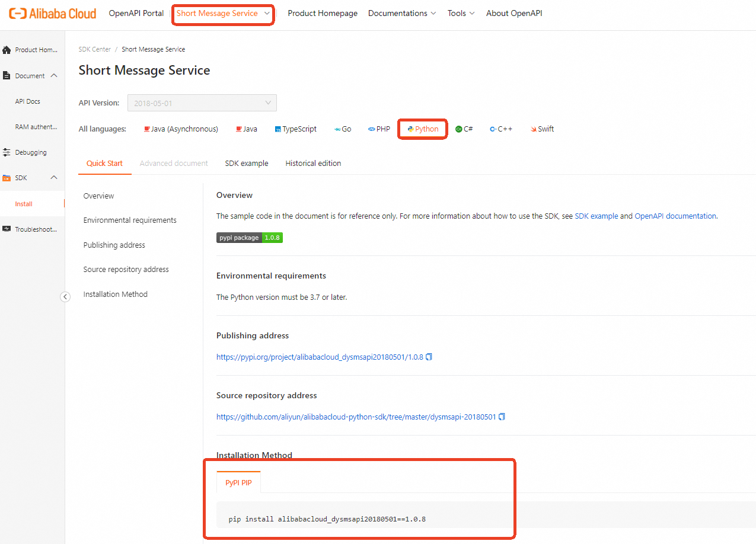Click the Product Homepage house icon in sidebar
756x544 pixels.
[x=7, y=50]
